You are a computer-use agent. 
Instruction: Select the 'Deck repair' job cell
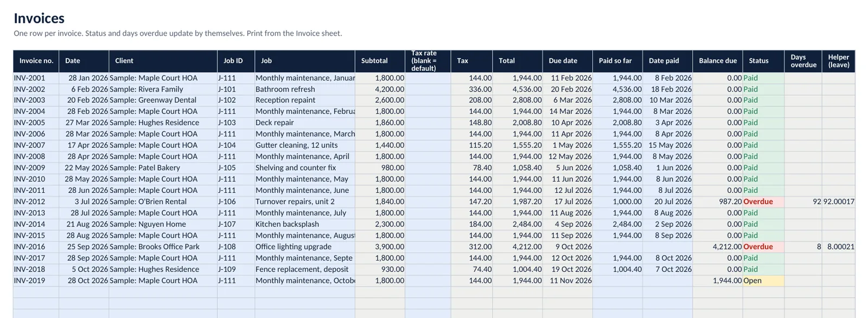[305, 123]
